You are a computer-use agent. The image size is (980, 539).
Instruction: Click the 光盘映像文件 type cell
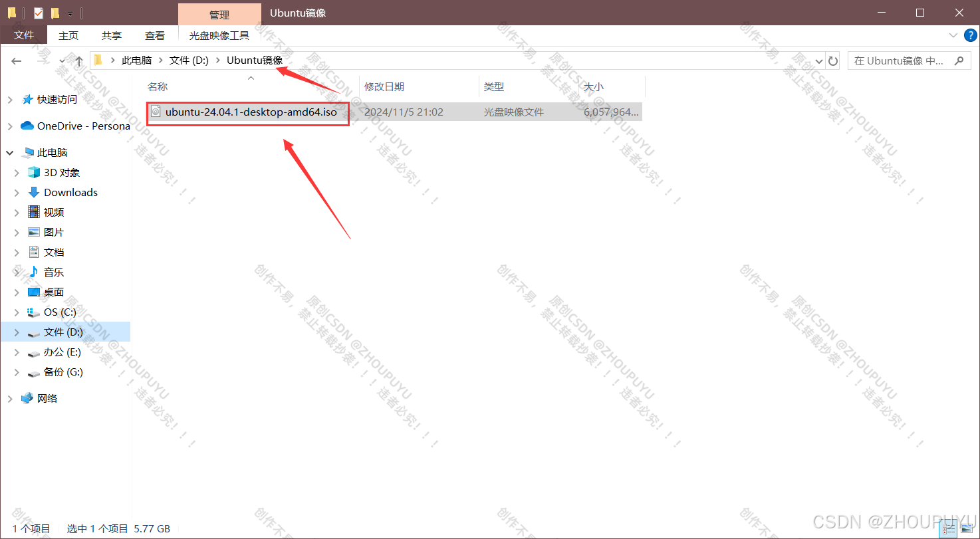click(x=514, y=112)
